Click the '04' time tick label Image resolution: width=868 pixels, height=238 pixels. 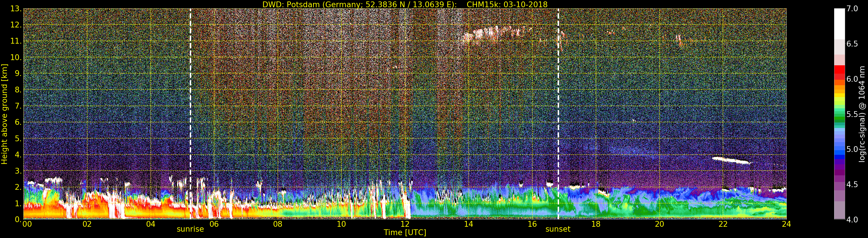151,224
